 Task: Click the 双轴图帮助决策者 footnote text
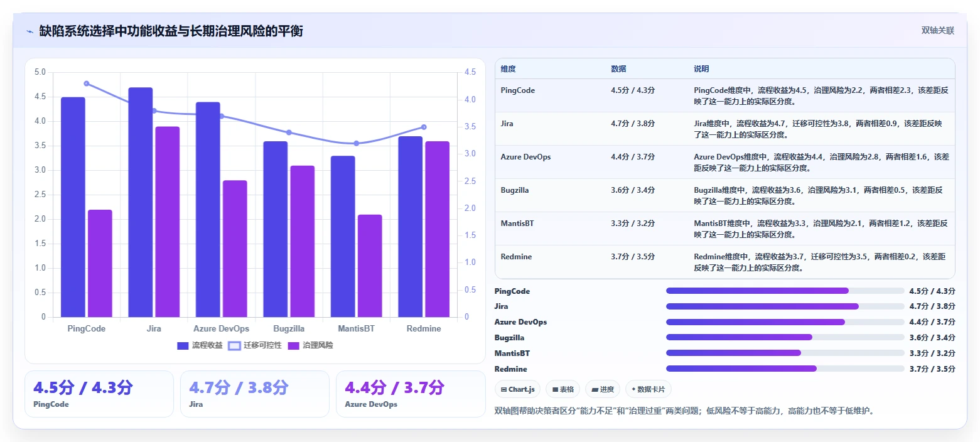(684, 411)
